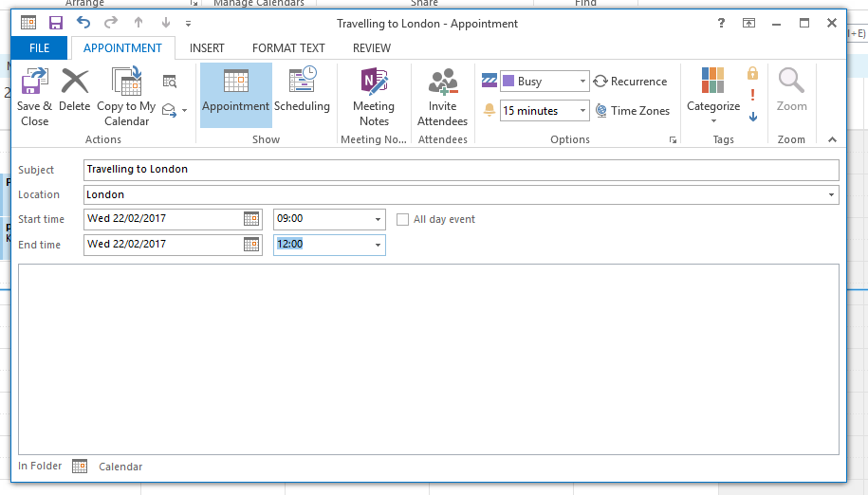
Task: Open Recurrence settings
Action: click(x=630, y=82)
